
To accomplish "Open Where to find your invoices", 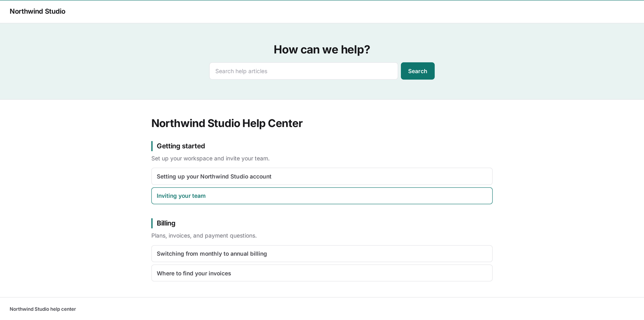I will [x=322, y=273].
